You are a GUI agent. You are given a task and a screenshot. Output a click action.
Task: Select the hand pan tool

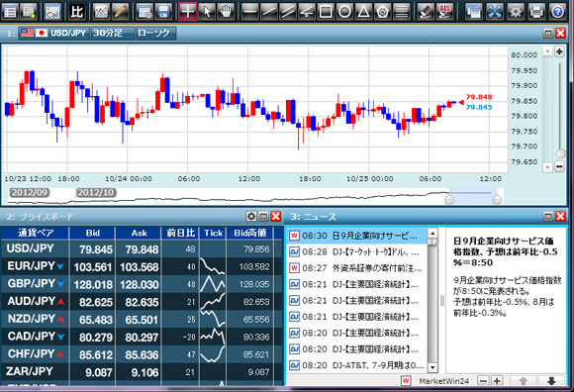pos(226,11)
